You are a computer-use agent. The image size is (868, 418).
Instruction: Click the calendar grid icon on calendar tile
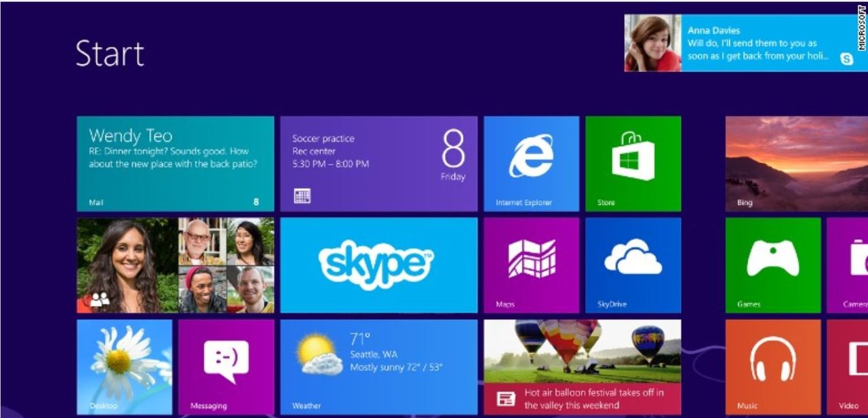[x=302, y=196]
